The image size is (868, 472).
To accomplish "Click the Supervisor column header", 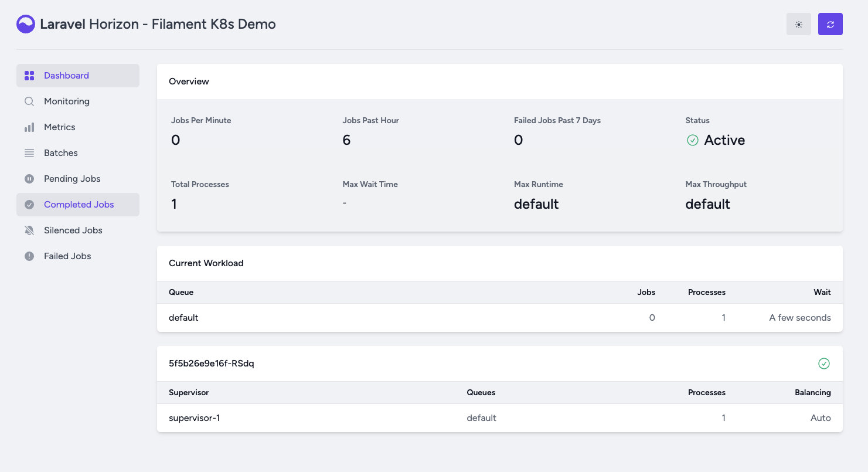I will (x=189, y=392).
